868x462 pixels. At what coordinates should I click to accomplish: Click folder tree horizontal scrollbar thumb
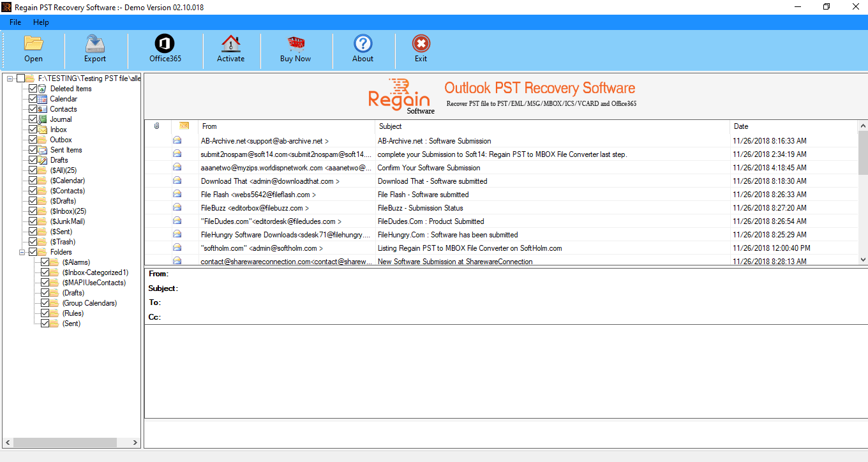(65, 442)
